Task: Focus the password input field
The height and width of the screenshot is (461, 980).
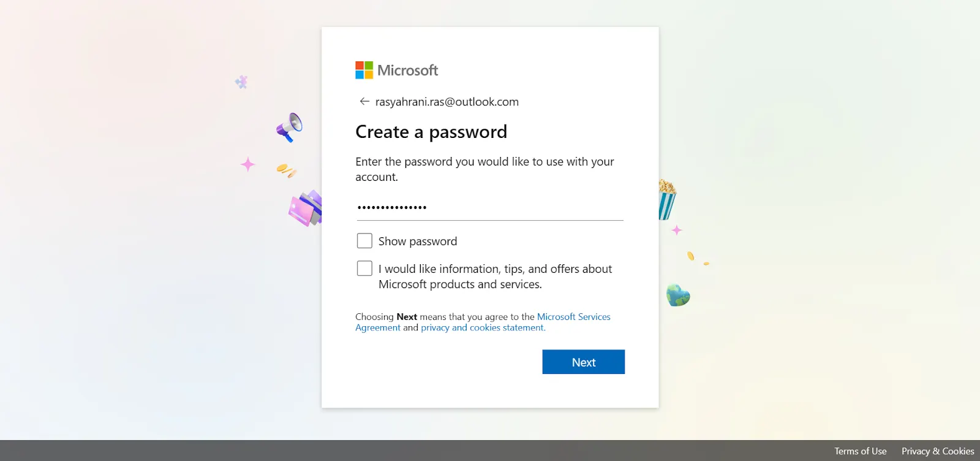Action: tap(489, 208)
